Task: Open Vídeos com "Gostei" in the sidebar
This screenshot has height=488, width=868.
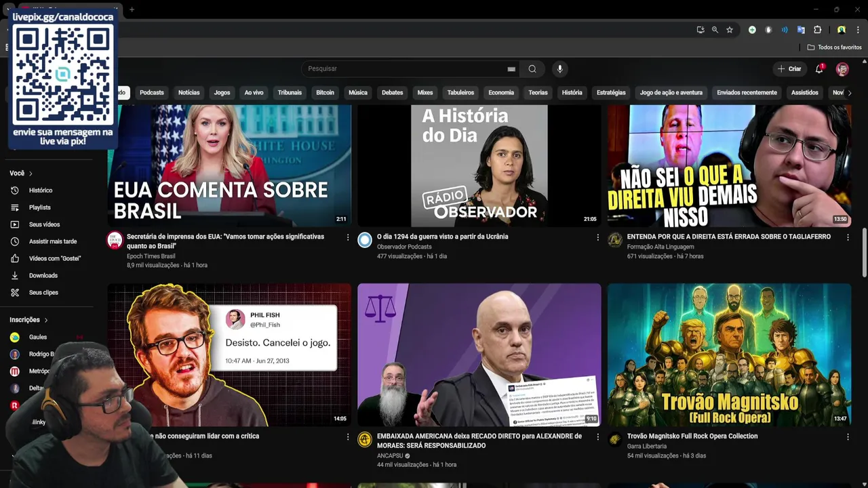Action: click(x=55, y=258)
